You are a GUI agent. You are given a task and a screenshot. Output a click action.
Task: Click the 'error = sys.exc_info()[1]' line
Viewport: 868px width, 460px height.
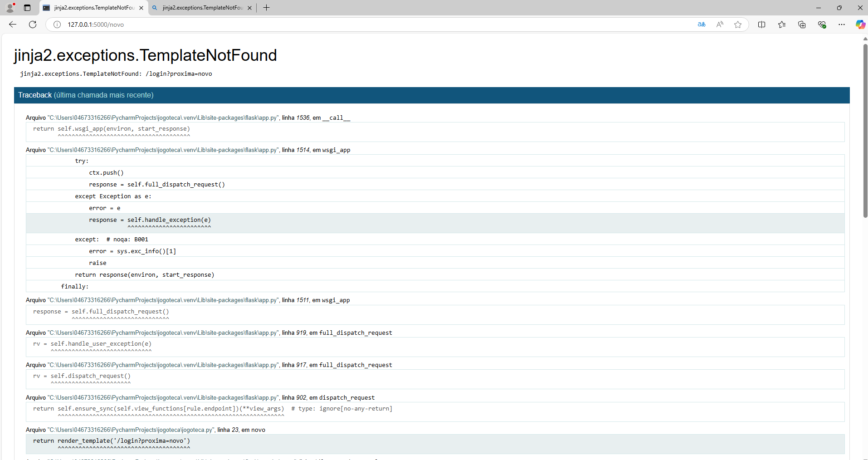(435, 251)
